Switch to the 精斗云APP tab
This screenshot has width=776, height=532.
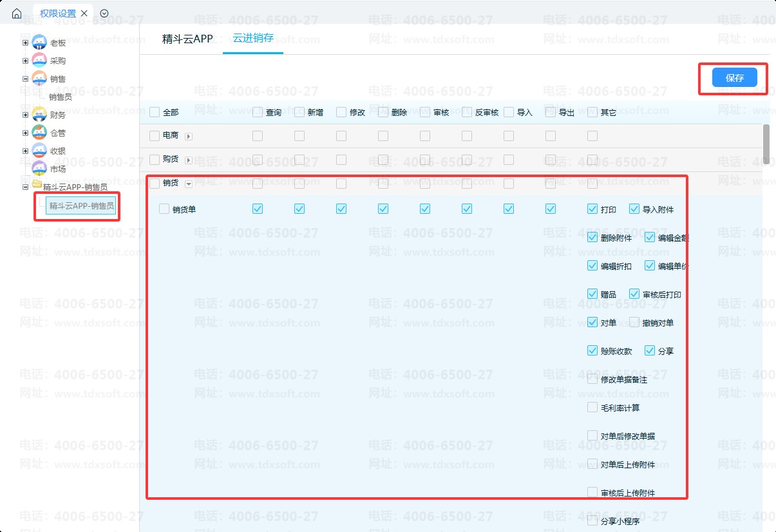[x=187, y=39]
